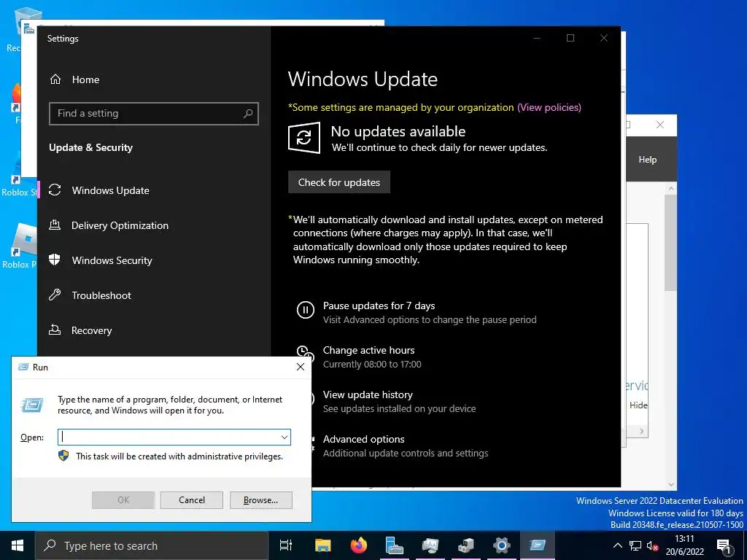Click Hide in the background window
The image size is (747, 560).
pyautogui.click(x=638, y=405)
